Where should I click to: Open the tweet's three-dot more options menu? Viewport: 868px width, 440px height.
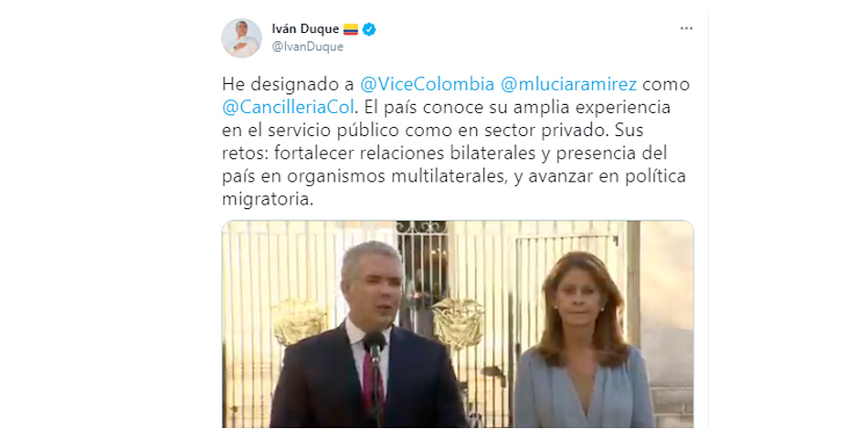(686, 28)
